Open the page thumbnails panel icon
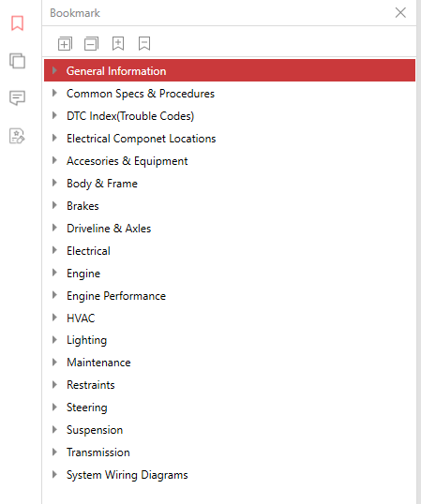Image resolution: width=421 pixels, height=504 pixels. (18, 61)
